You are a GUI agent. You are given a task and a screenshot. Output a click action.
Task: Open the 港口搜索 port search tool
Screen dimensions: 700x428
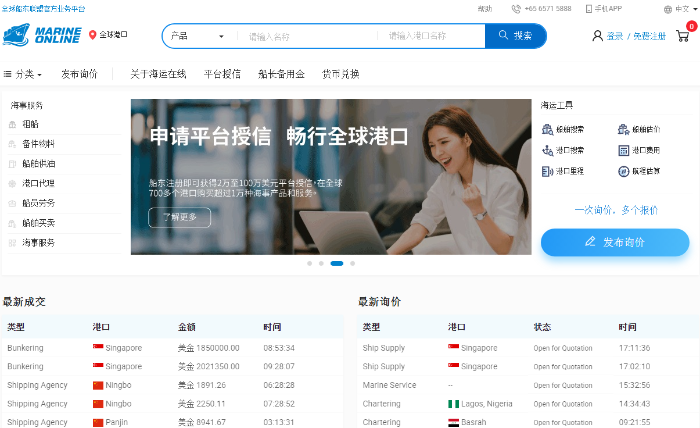point(563,150)
